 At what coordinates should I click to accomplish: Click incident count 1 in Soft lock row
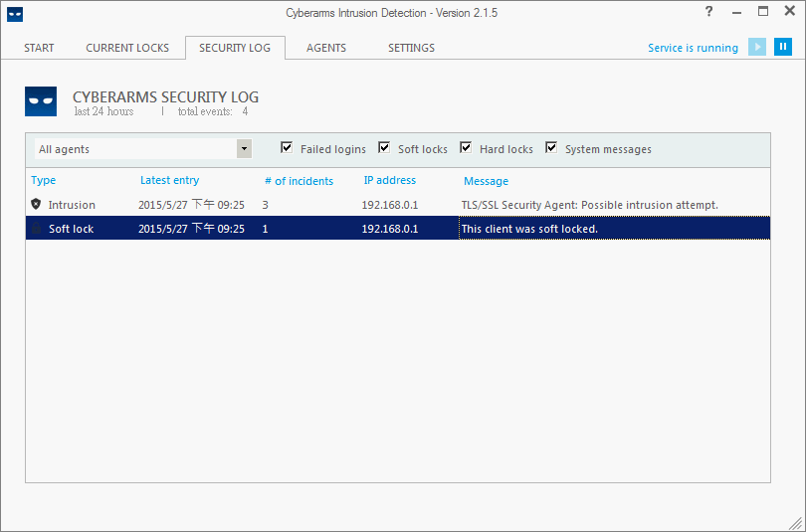click(266, 229)
